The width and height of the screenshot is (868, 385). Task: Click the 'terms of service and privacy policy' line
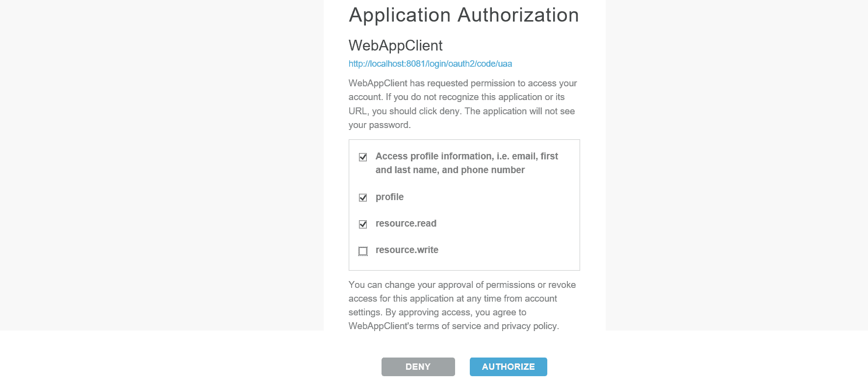pos(454,326)
